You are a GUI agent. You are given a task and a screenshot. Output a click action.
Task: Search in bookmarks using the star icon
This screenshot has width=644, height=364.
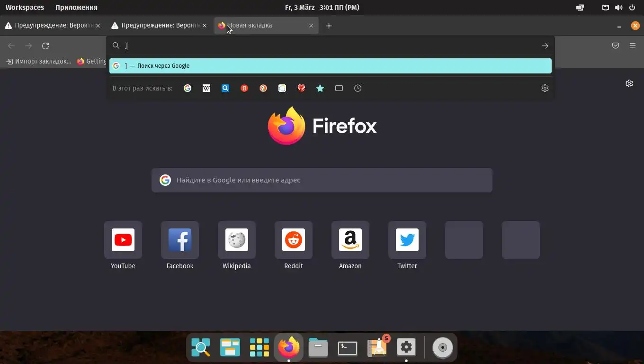pos(320,88)
